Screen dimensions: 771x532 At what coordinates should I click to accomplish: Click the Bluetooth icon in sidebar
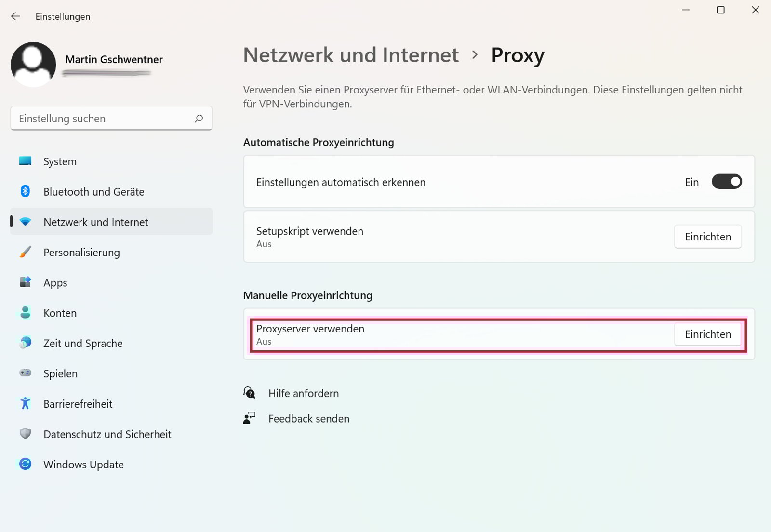(25, 191)
